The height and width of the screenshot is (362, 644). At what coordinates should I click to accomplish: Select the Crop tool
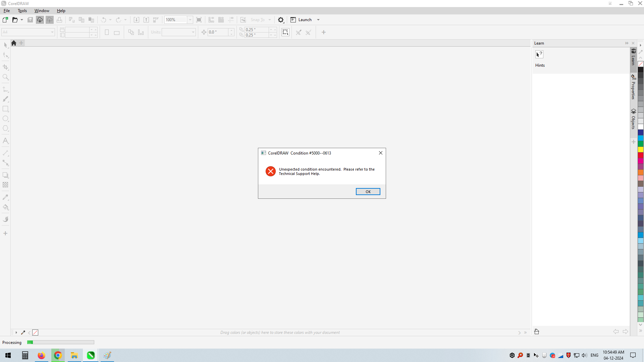click(5, 67)
